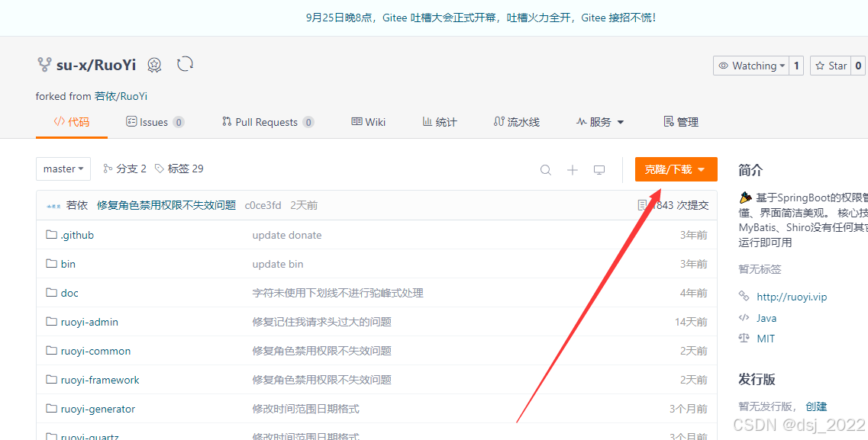The width and height of the screenshot is (868, 440).
Task: Expand the Watching dropdown
Action: tap(751, 66)
